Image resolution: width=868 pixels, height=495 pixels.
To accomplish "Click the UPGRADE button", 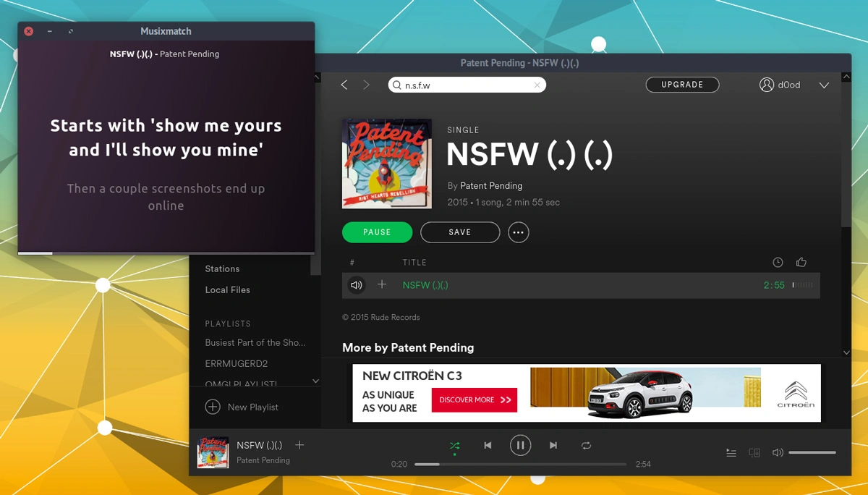I will click(x=681, y=85).
